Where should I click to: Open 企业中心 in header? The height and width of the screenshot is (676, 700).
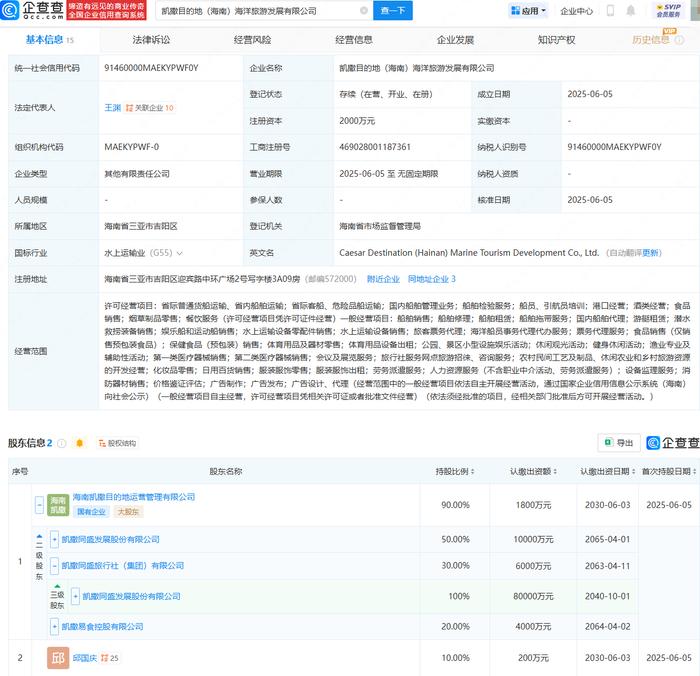576,11
